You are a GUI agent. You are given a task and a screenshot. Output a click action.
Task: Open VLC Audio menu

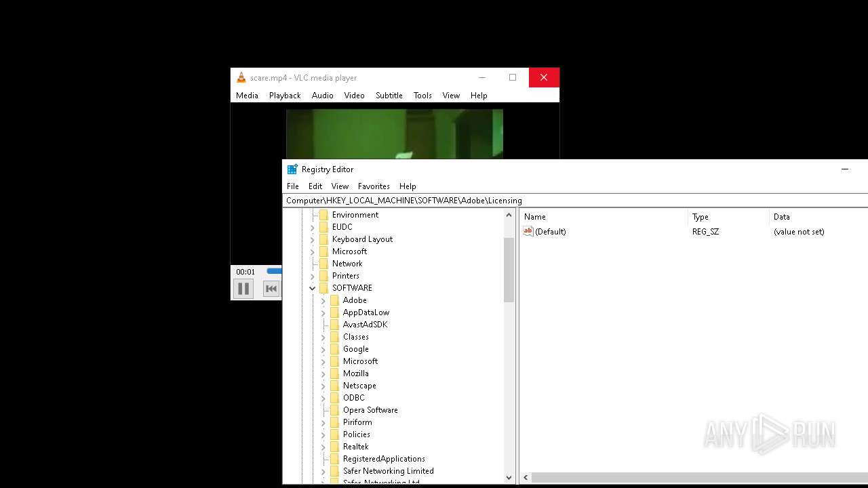coord(323,96)
